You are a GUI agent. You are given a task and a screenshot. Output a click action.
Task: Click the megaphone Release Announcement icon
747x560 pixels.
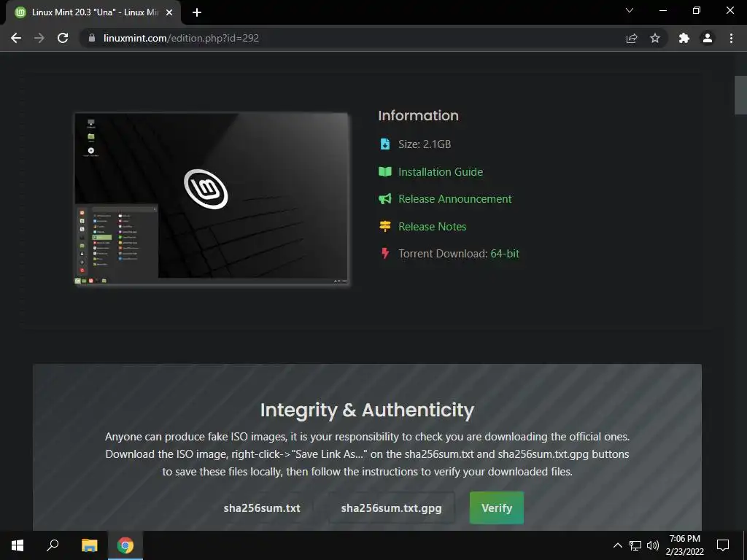385,198
